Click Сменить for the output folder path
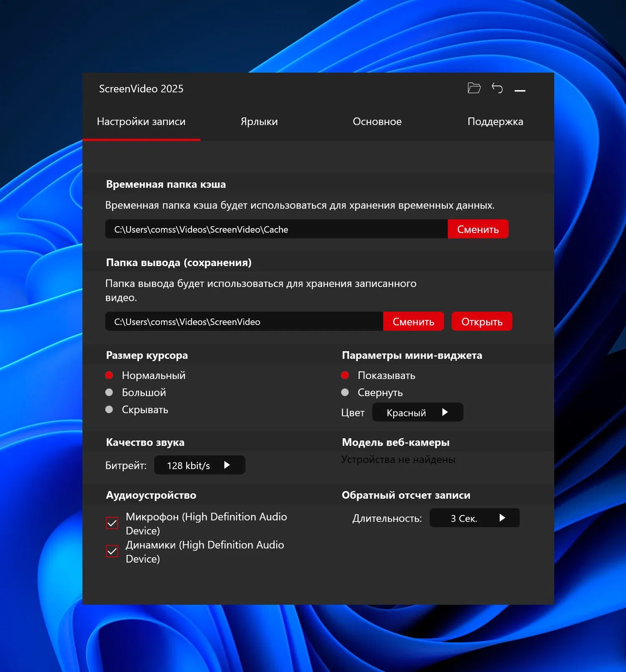626x672 pixels. point(413,322)
